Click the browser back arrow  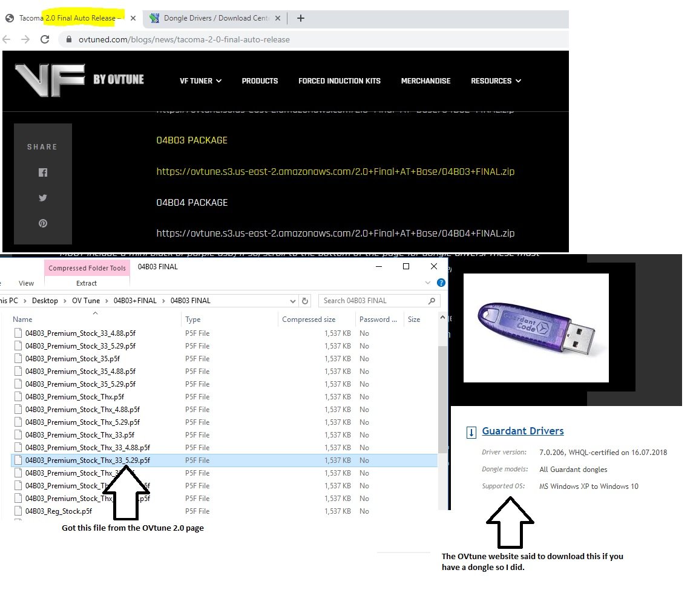point(6,39)
